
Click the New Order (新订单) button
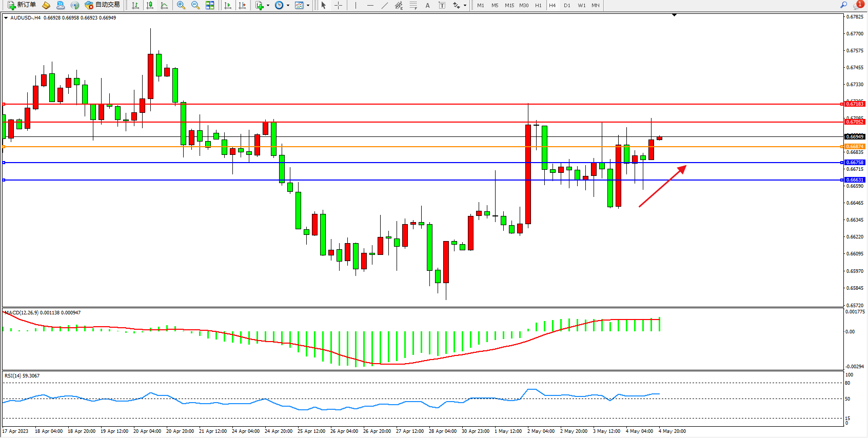click(x=22, y=5)
